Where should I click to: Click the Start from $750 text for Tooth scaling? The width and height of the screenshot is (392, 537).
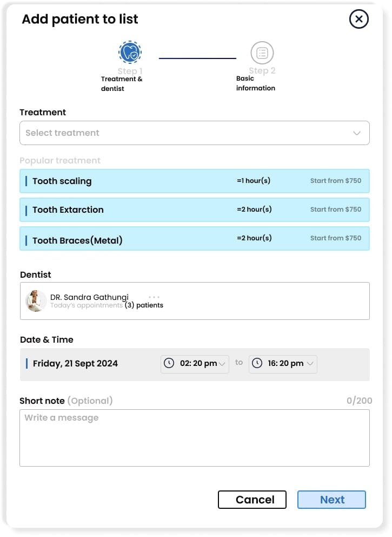click(336, 180)
